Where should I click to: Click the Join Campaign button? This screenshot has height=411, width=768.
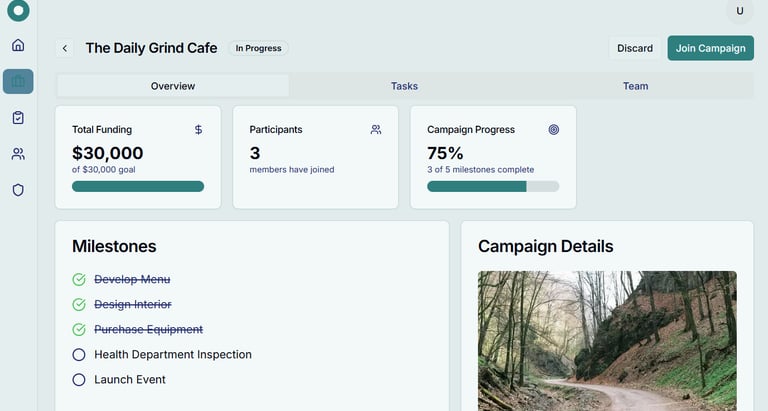click(x=710, y=48)
